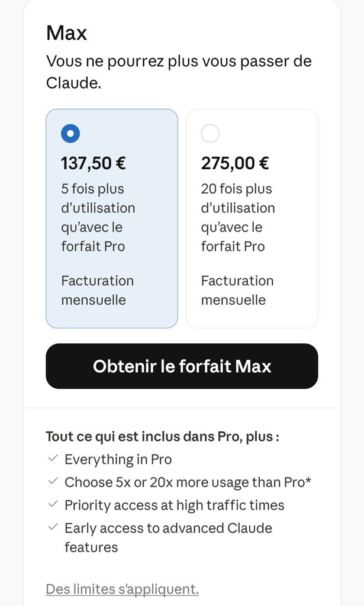Viewport: 364px width, 606px height.
Task: Click the 275,00 € price label
Action: 235,163
